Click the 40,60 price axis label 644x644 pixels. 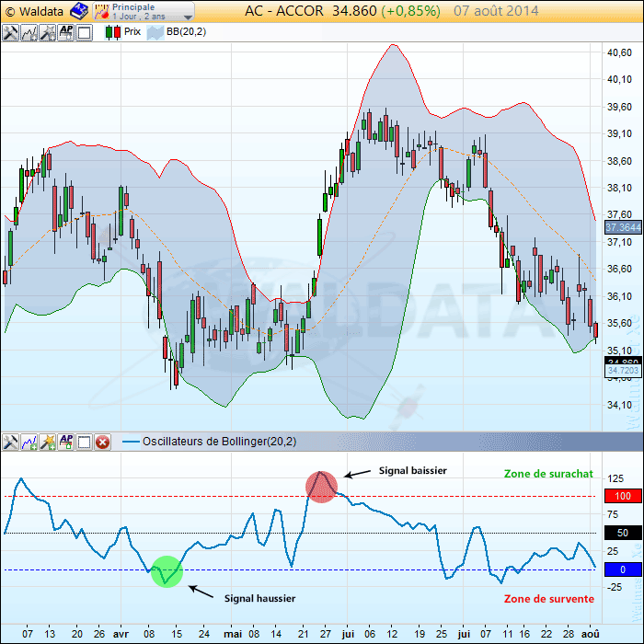619,52
